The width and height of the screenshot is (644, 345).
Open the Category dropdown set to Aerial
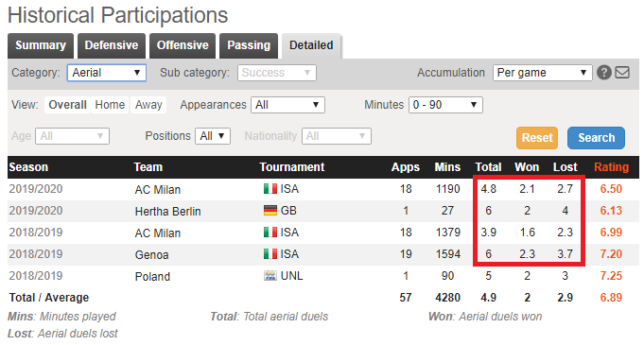107,73
